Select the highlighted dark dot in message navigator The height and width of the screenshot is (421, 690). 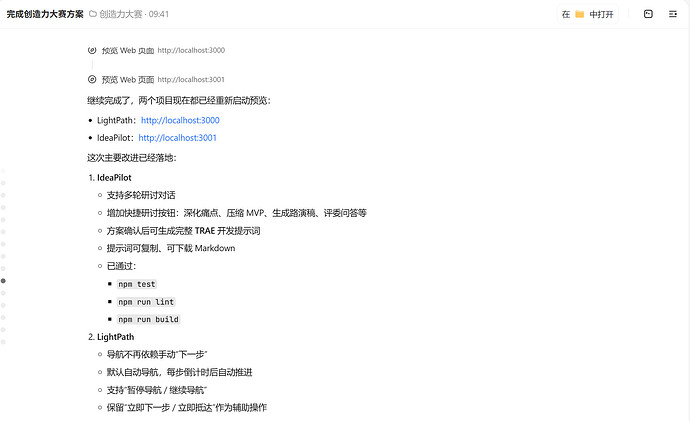pos(3,281)
